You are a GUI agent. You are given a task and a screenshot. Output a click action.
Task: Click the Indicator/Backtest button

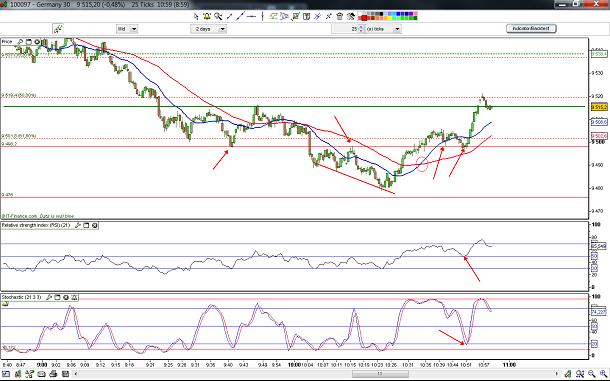pyautogui.click(x=531, y=28)
